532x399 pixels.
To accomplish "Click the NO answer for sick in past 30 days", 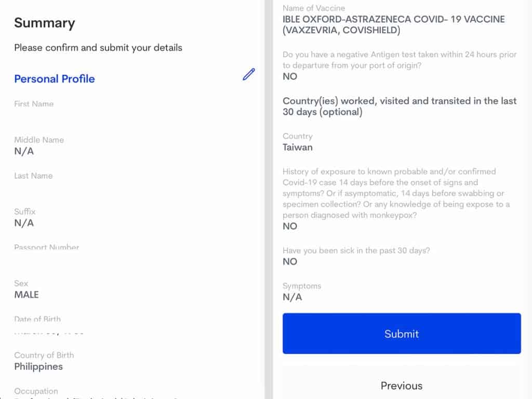I will 290,261.
